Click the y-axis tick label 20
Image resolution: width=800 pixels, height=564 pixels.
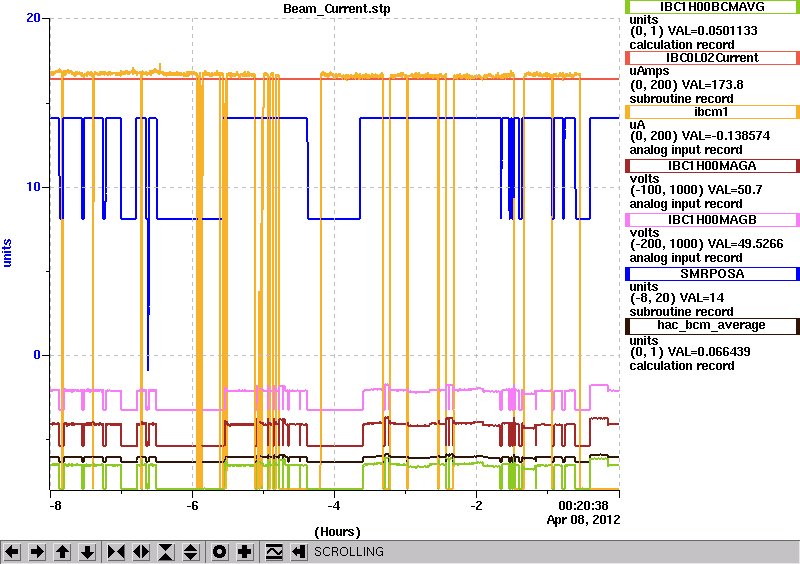point(33,18)
